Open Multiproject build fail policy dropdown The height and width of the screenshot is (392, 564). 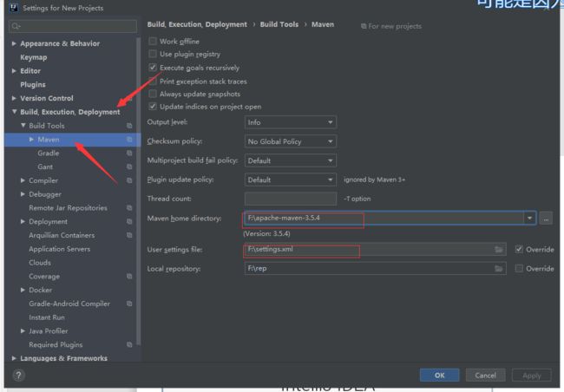pyautogui.click(x=291, y=160)
